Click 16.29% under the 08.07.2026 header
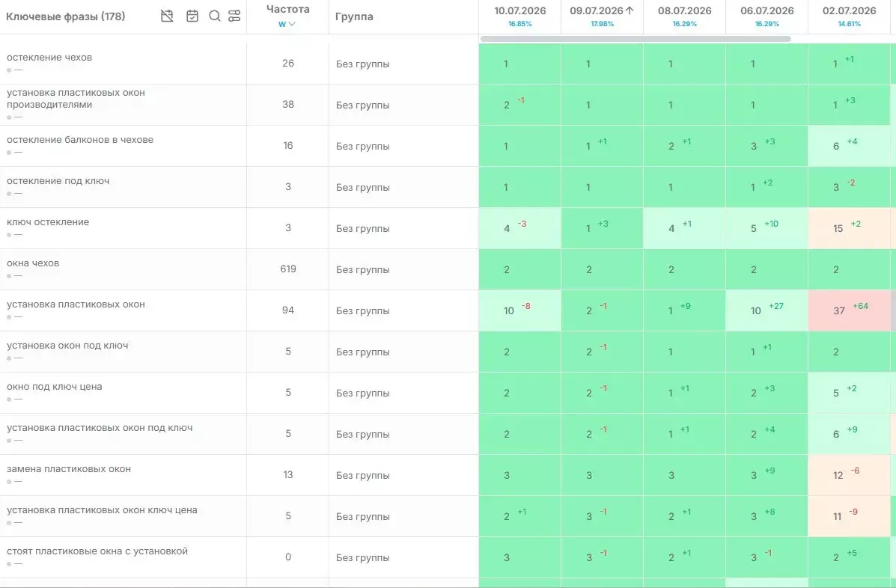The width and height of the screenshot is (896, 588). coord(685,24)
